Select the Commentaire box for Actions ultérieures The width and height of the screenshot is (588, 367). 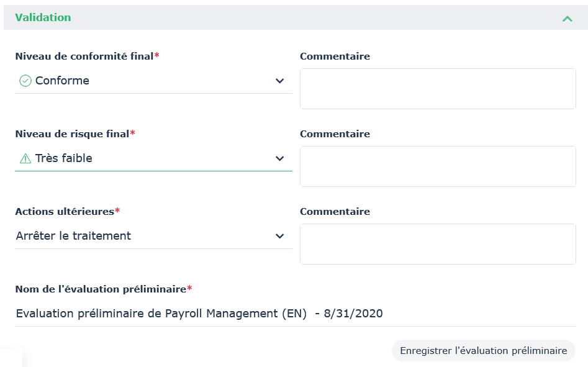pos(438,244)
